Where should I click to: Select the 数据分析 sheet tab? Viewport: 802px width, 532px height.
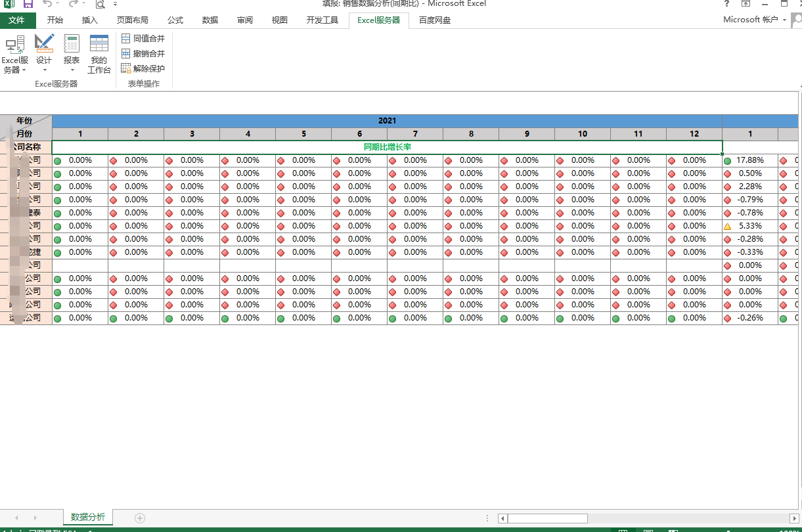(x=88, y=518)
